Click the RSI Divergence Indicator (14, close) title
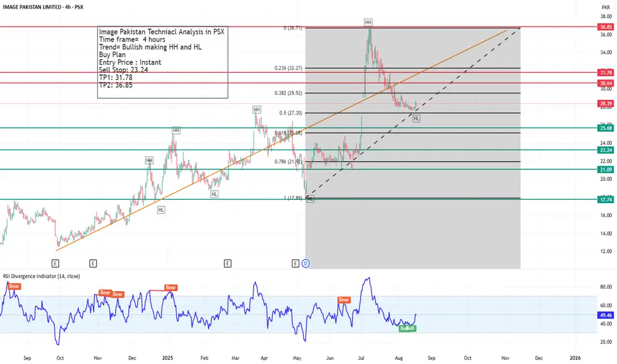This screenshot has width=617, height=364. tap(41, 276)
